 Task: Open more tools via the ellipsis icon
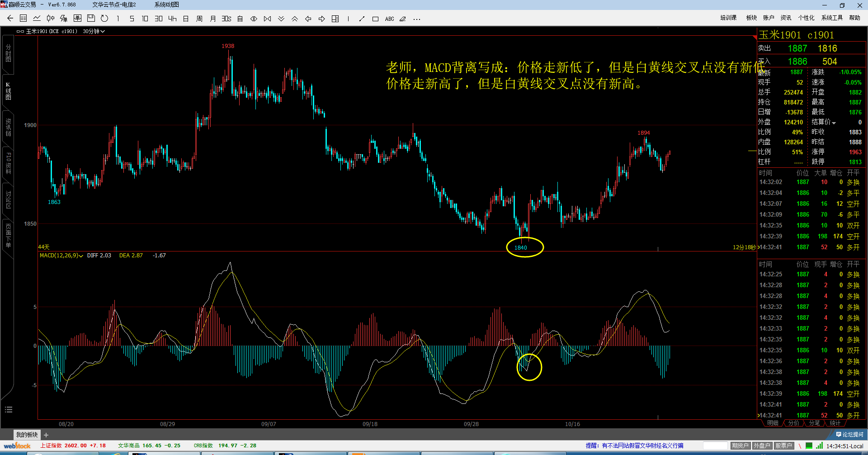(x=417, y=19)
